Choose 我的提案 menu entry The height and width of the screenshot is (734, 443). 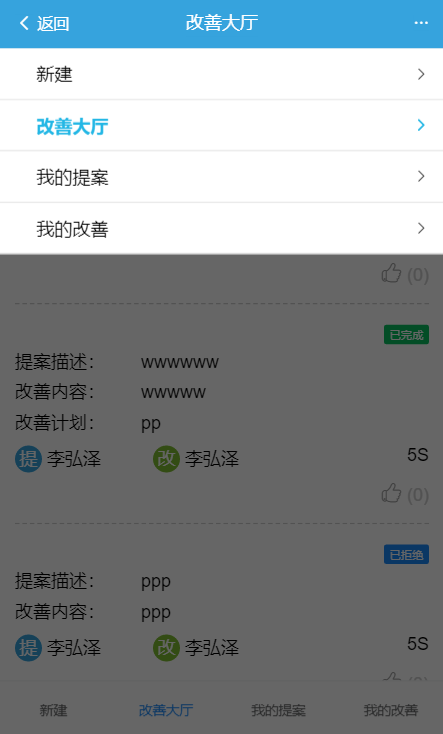tap(222, 177)
